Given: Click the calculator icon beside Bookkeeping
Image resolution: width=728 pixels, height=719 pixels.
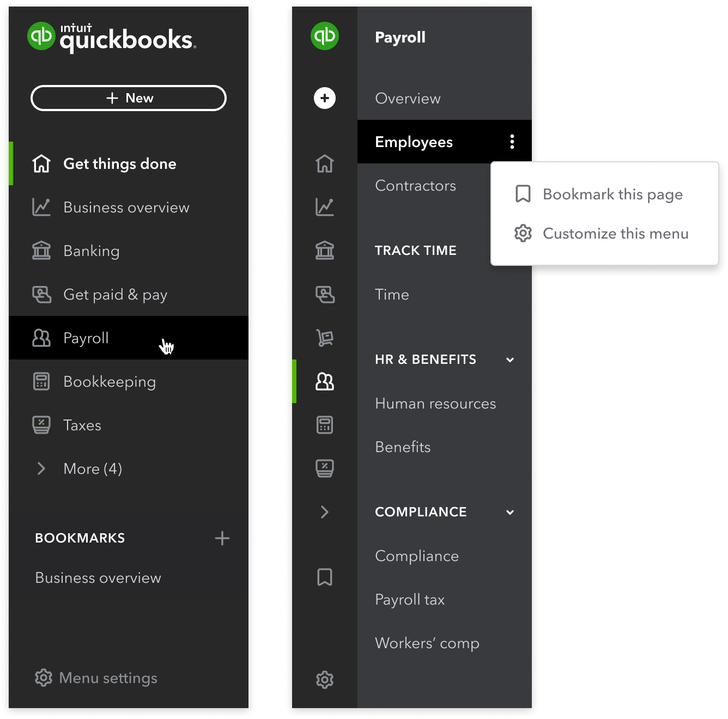Looking at the screenshot, I should click(x=41, y=381).
